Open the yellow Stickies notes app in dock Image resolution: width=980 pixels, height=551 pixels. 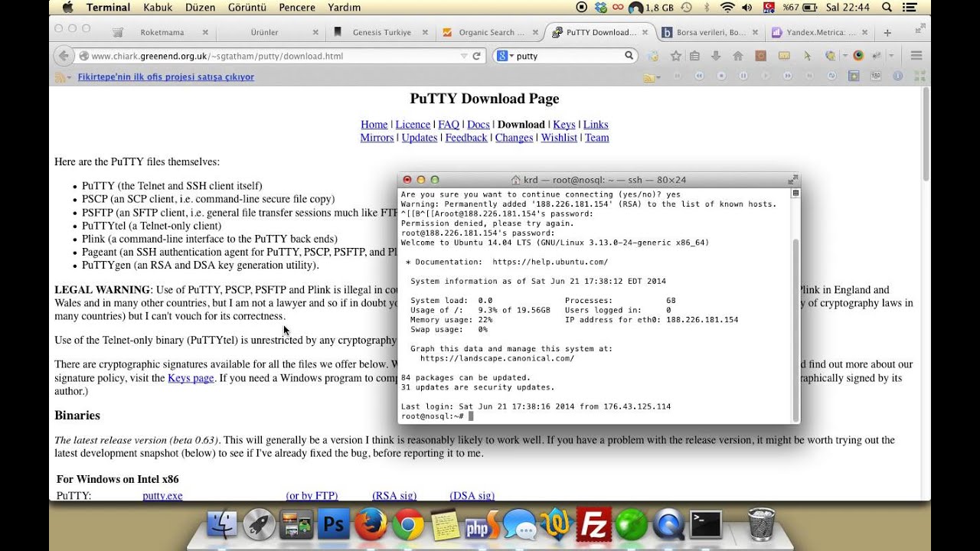(x=445, y=525)
